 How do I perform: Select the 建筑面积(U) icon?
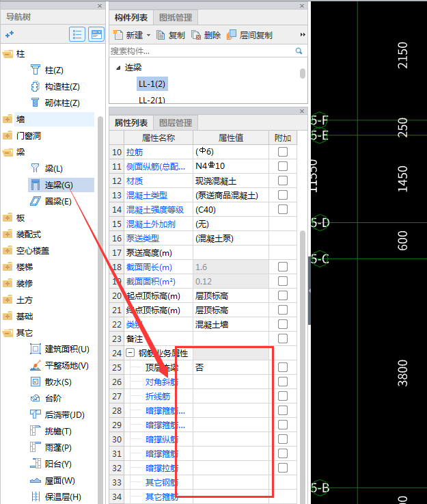36,349
